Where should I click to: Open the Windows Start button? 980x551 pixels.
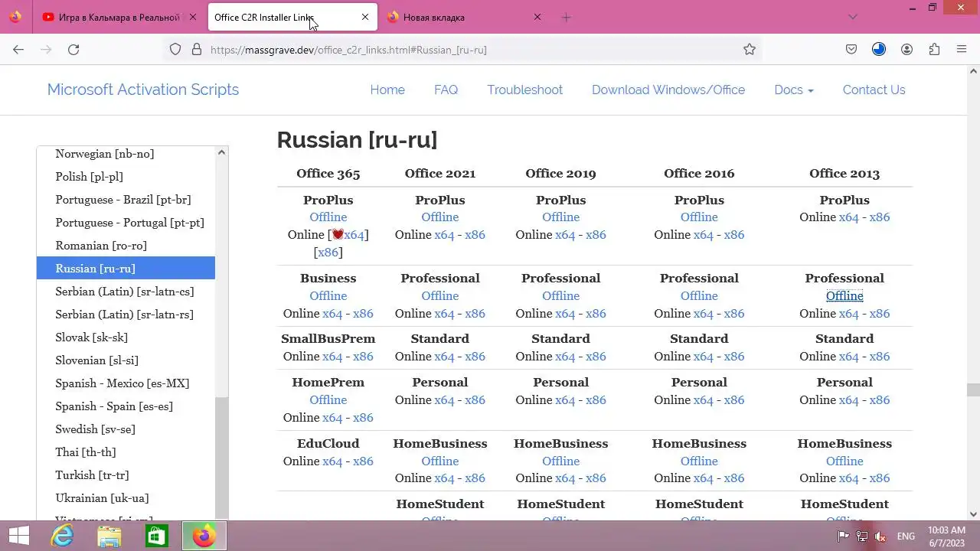pyautogui.click(x=18, y=536)
